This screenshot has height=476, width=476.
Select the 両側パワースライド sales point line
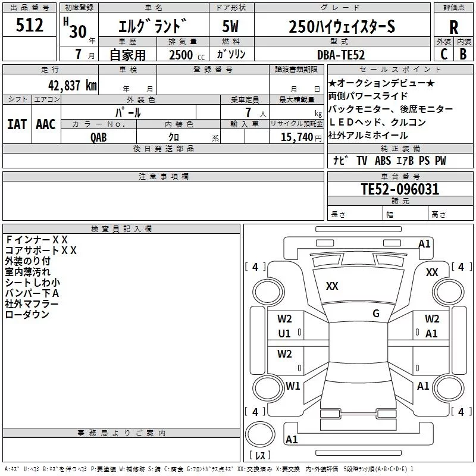click(x=368, y=96)
